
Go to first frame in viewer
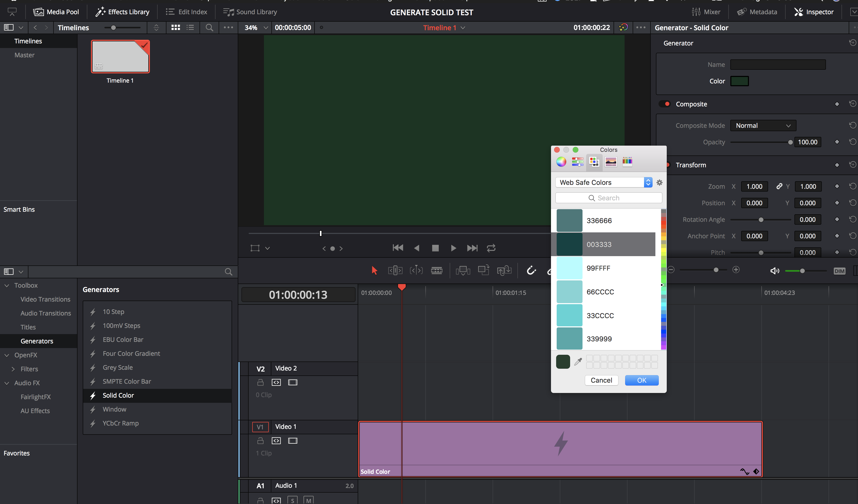pyautogui.click(x=398, y=248)
